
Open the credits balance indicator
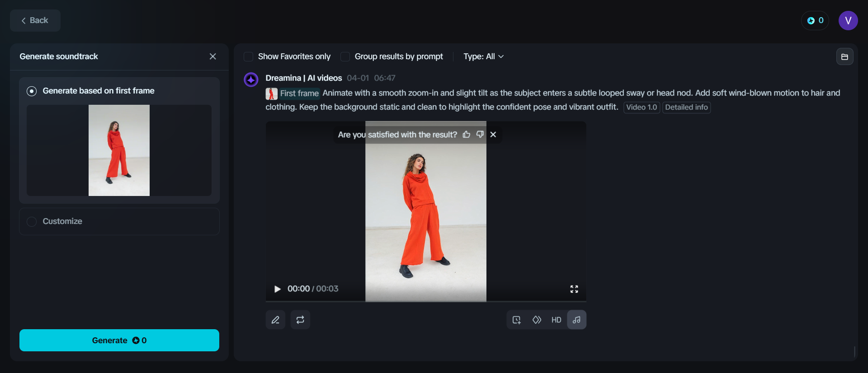tap(815, 20)
